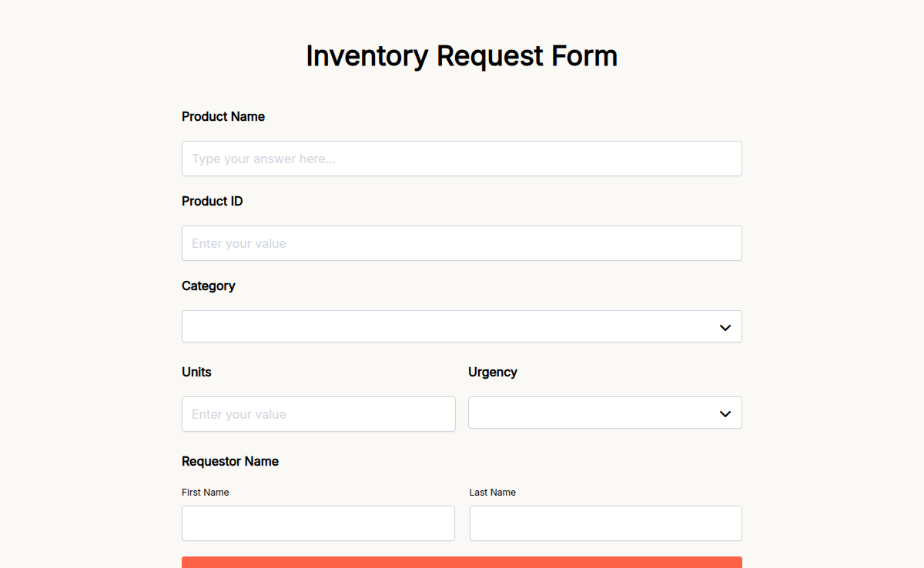Expand the Category combo box options
The height and width of the screenshot is (568, 924).
click(462, 326)
